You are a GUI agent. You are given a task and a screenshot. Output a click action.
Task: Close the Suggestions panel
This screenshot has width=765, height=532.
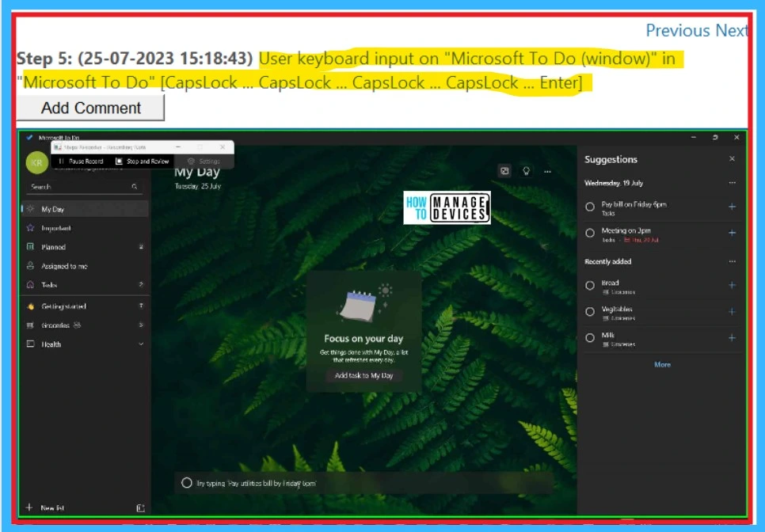coord(732,159)
